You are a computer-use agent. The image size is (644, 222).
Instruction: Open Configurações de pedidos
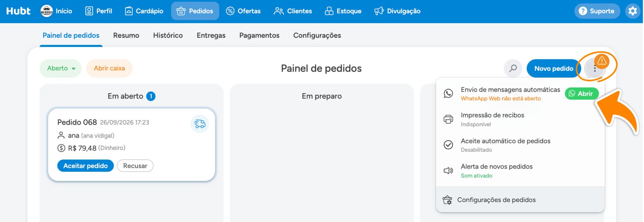pos(520,200)
